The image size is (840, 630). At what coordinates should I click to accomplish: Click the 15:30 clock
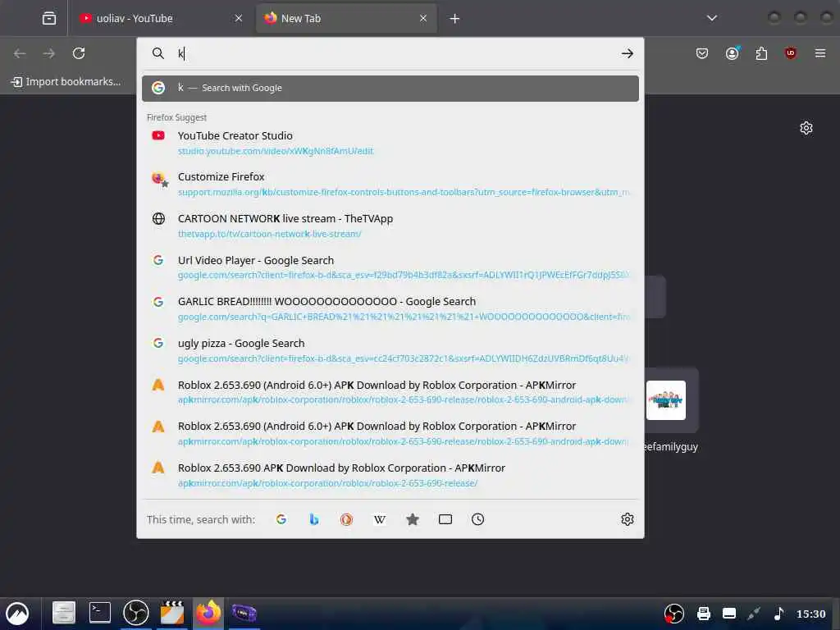coord(810,614)
